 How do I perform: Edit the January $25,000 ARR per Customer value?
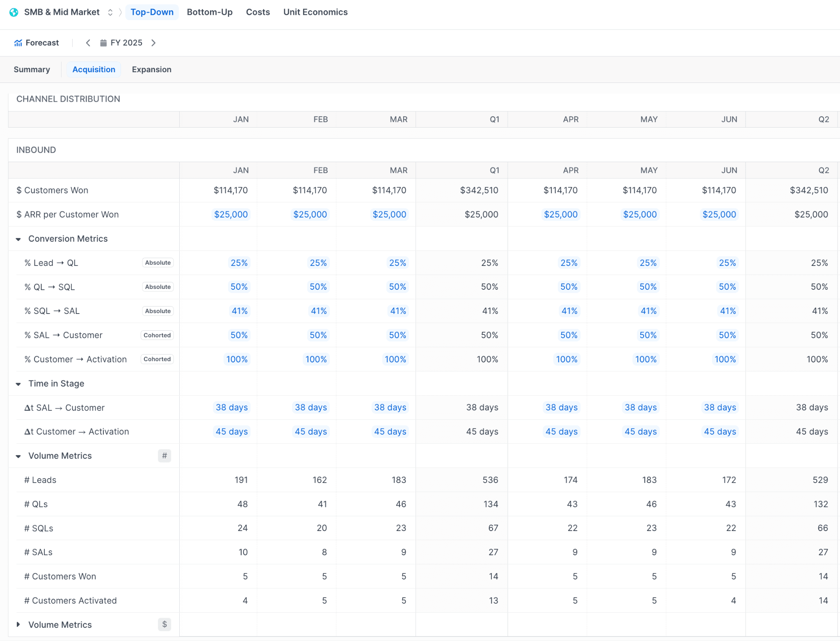click(231, 214)
